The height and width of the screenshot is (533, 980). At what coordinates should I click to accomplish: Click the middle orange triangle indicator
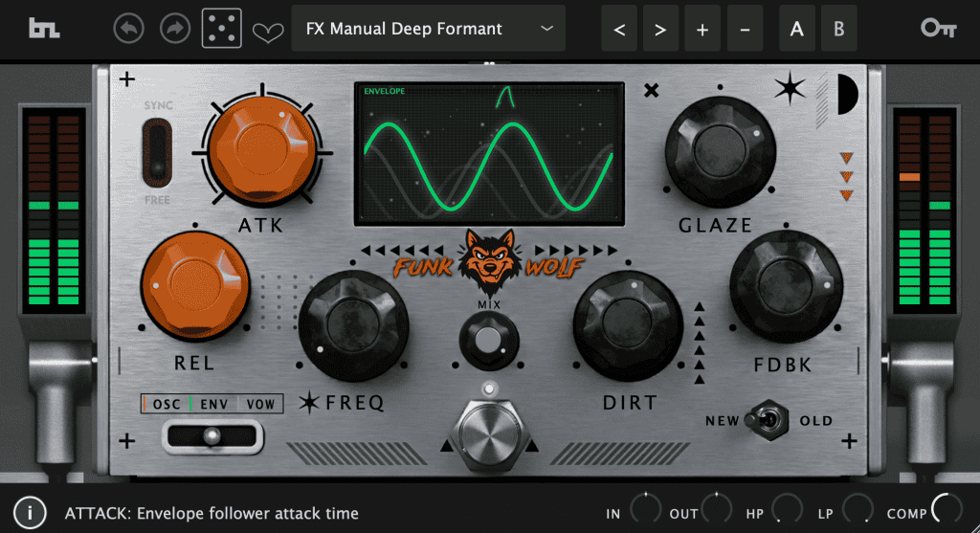click(847, 177)
